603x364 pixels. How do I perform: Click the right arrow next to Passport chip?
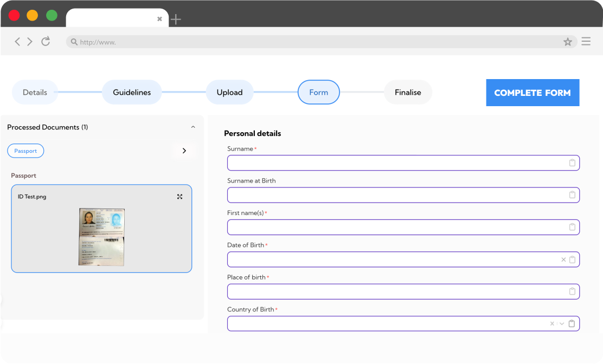point(184,151)
